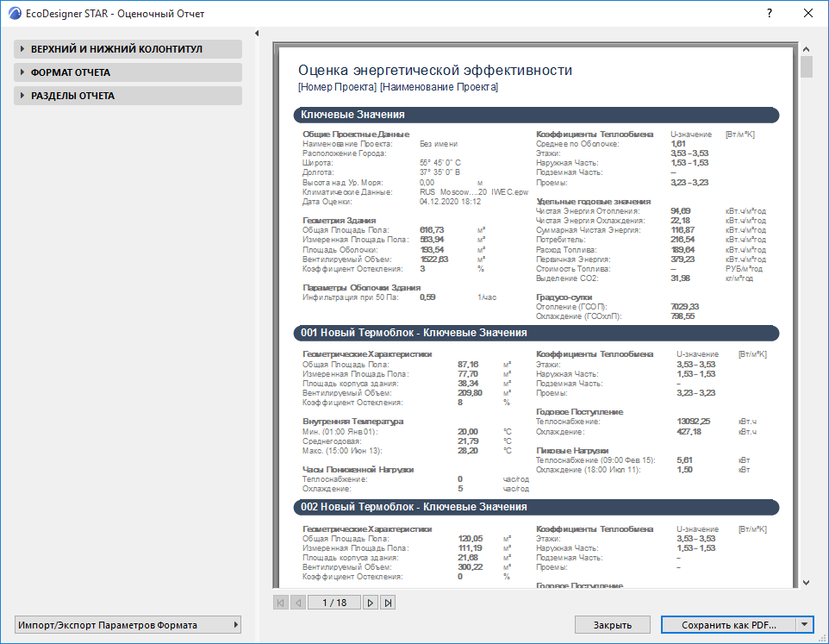This screenshot has height=644, width=829.
Task: Click scrollbar down arrow of report preview
Action: 807,583
